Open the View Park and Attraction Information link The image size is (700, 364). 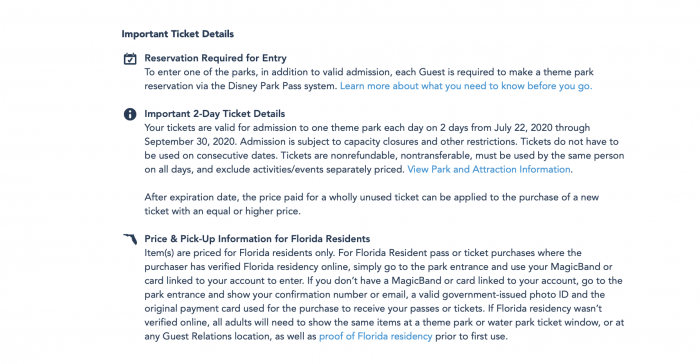pyautogui.click(x=489, y=169)
